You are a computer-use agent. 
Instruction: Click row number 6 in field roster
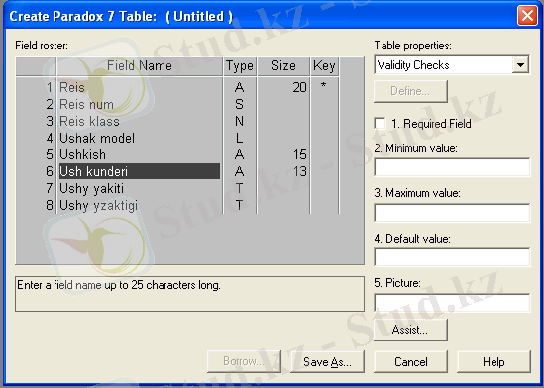pos(50,171)
